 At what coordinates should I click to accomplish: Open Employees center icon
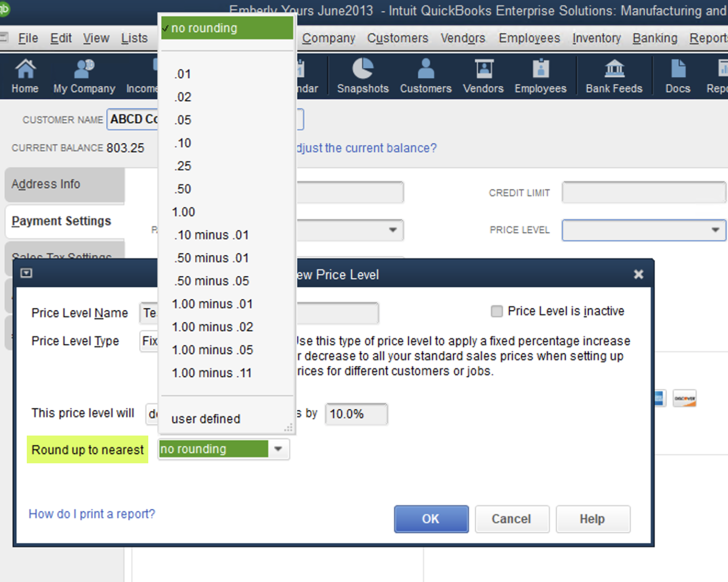point(540,76)
